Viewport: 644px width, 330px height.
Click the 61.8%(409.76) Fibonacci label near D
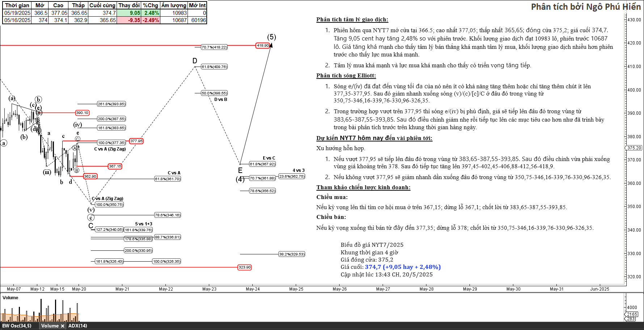[x=214, y=67]
